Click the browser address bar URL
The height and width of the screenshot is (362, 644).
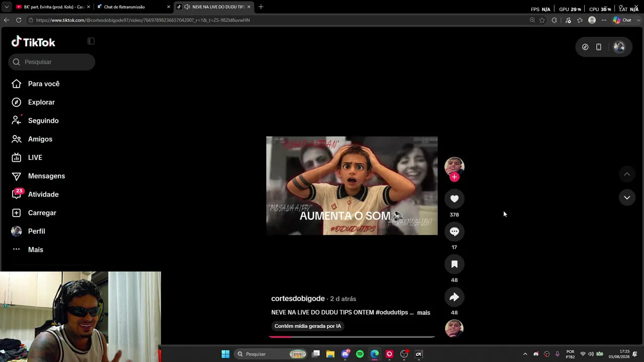coord(143,20)
